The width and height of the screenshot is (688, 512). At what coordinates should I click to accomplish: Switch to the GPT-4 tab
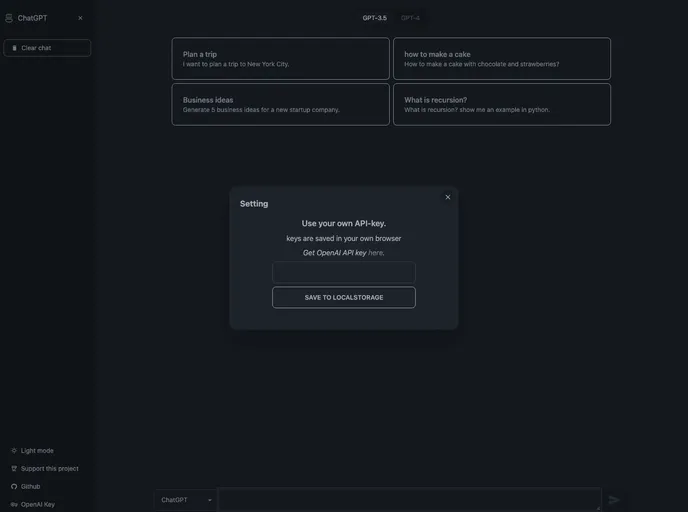410,18
